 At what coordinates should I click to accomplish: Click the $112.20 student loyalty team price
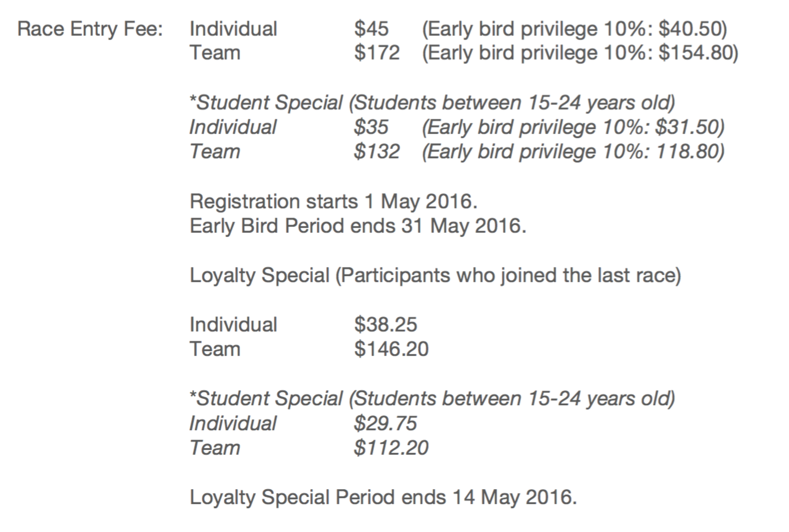(390, 447)
